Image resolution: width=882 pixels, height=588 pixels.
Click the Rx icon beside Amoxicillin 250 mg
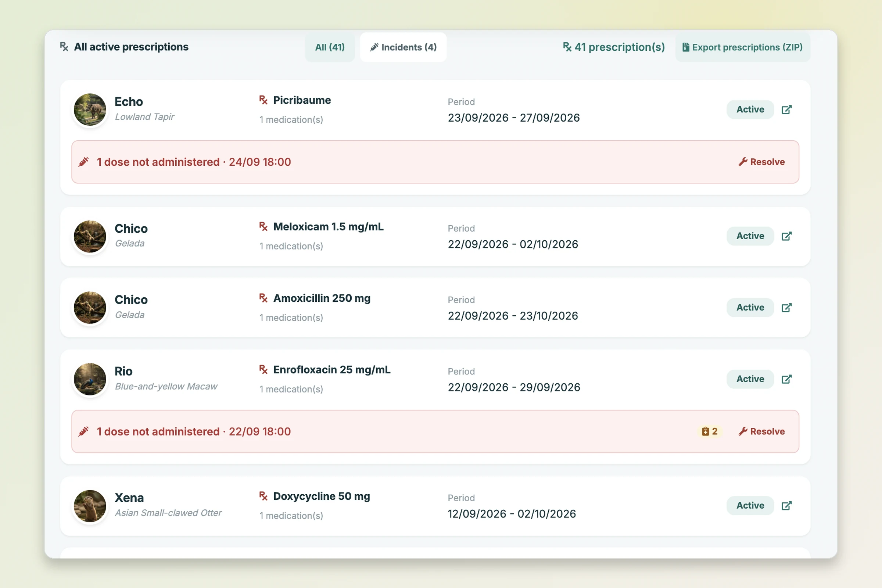coord(263,298)
